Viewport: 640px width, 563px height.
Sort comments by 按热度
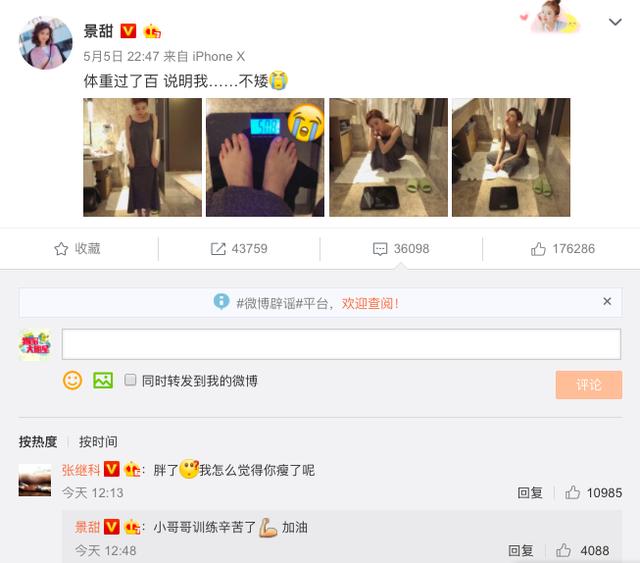pyautogui.click(x=38, y=441)
